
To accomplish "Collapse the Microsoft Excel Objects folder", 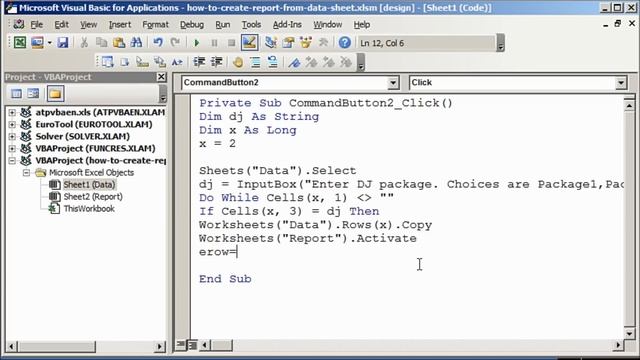I will point(27,173).
